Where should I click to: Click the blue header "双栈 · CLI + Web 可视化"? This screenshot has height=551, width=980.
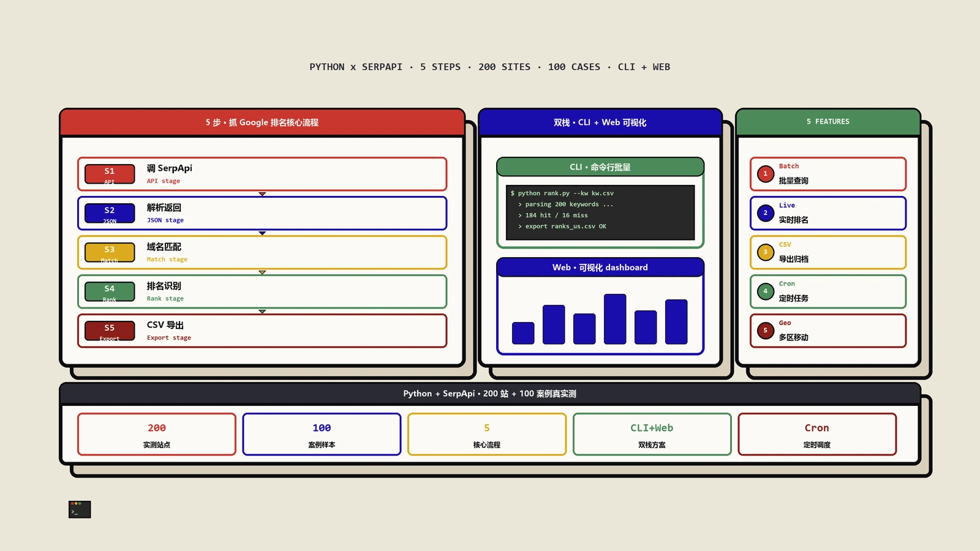pos(600,122)
